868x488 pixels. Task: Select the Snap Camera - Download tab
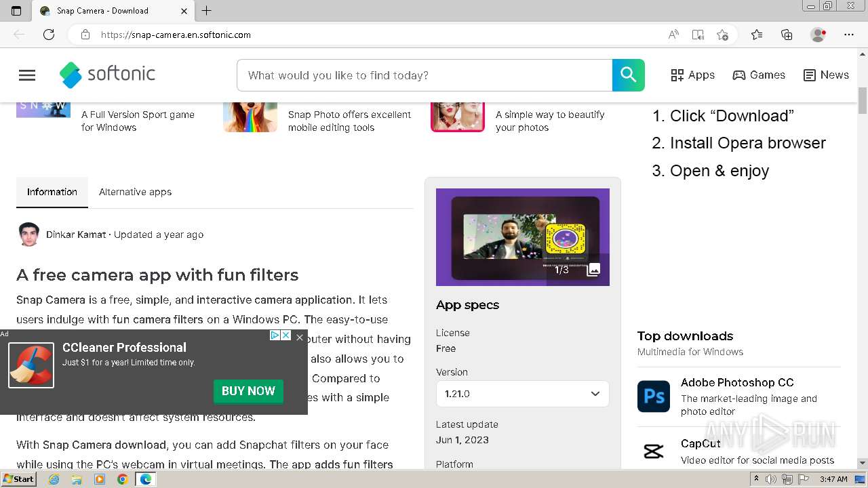click(113, 11)
